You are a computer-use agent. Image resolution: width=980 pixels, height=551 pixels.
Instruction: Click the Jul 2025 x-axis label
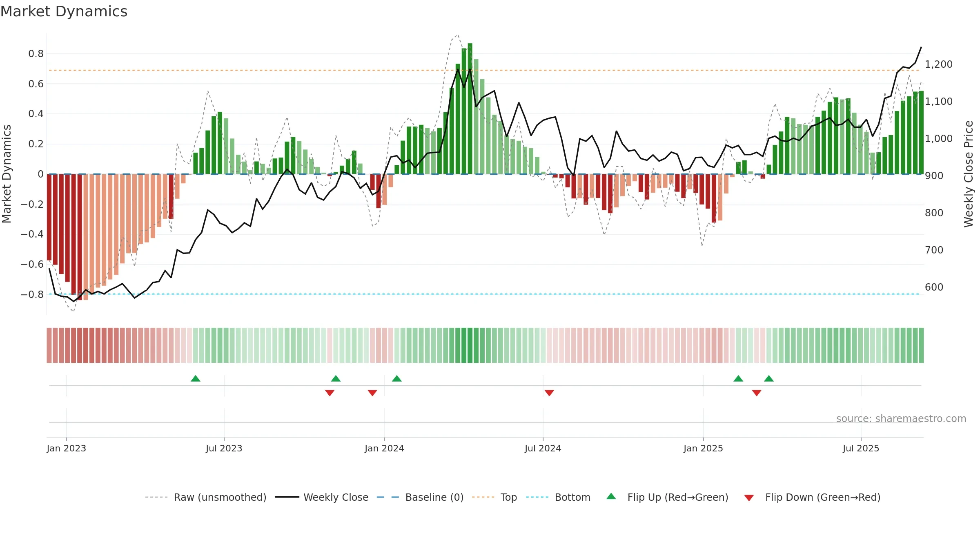(861, 448)
